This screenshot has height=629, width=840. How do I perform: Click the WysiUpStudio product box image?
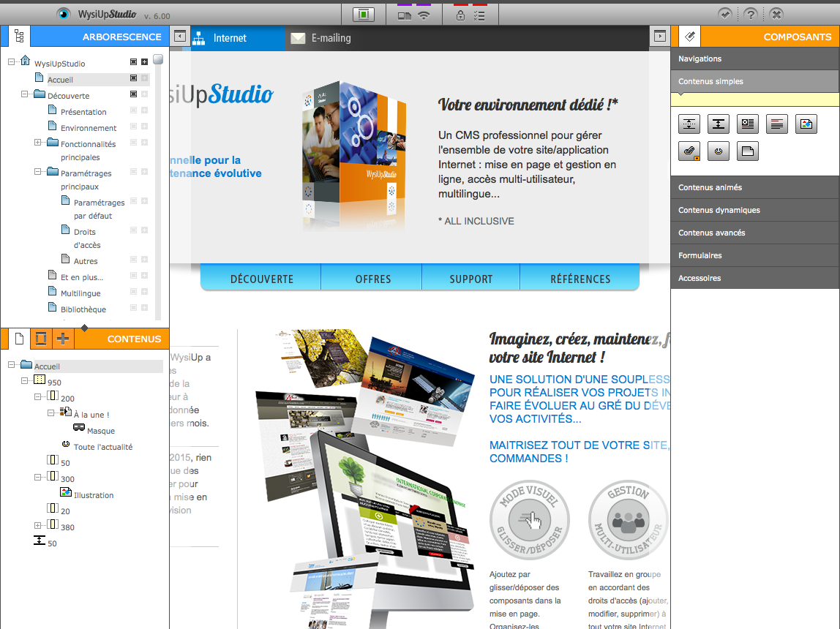354,155
